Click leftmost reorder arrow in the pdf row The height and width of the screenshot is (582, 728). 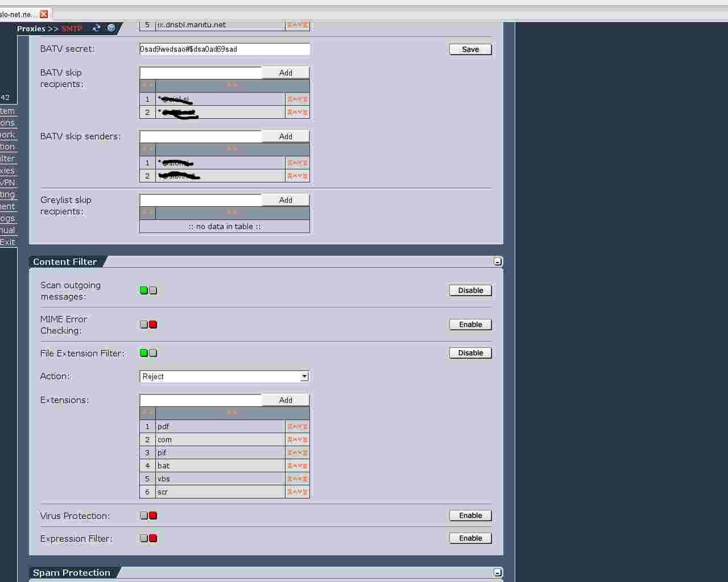pyautogui.click(x=289, y=426)
